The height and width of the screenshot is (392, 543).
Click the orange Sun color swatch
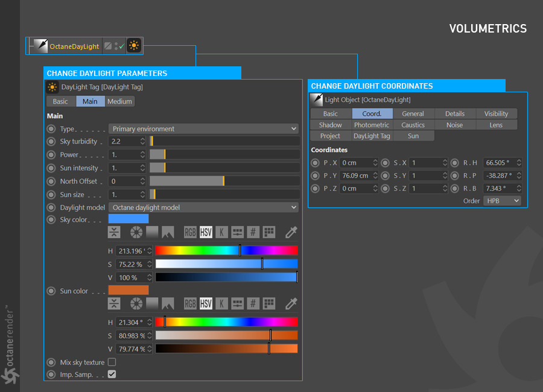point(128,290)
